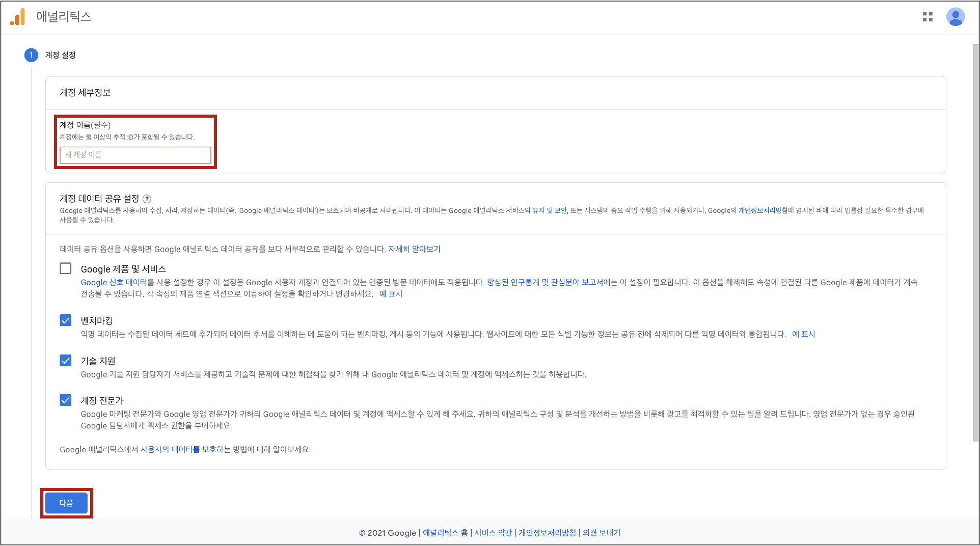The image size is (980, 546).
Task: Click 예 표시 under Google 제품 및 서비스
Action: coord(391,294)
